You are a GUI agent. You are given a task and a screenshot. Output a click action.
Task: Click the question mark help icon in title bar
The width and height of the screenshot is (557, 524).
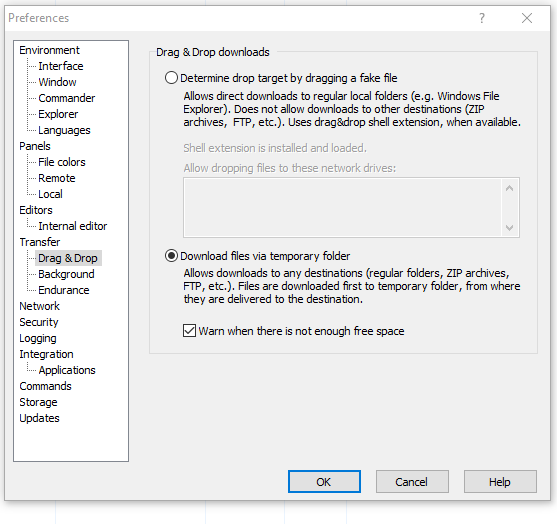click(482, 18)
